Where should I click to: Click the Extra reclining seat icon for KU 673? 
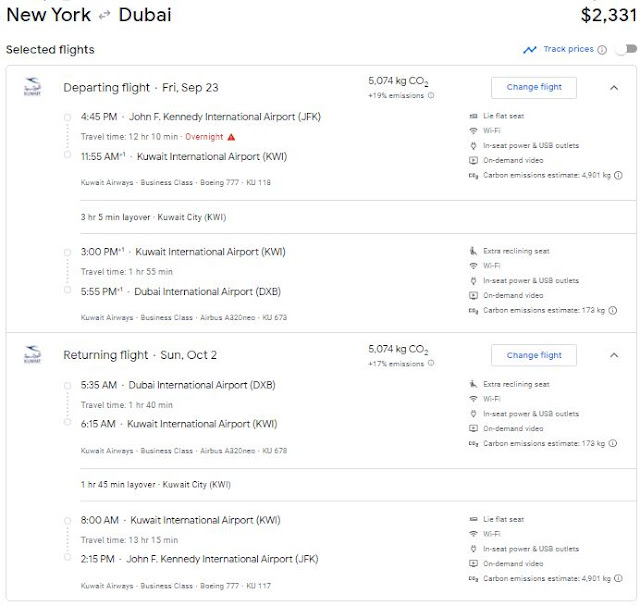(473, 251)
